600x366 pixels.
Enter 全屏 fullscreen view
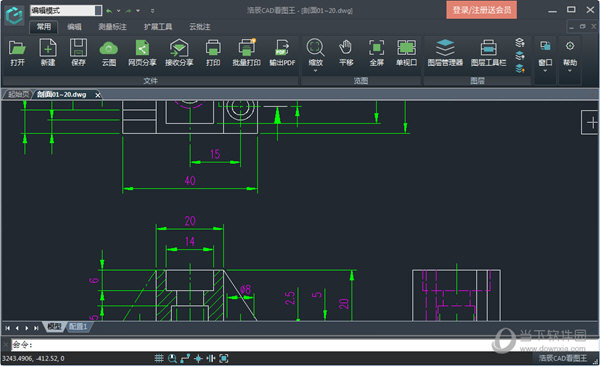point(377,52)
